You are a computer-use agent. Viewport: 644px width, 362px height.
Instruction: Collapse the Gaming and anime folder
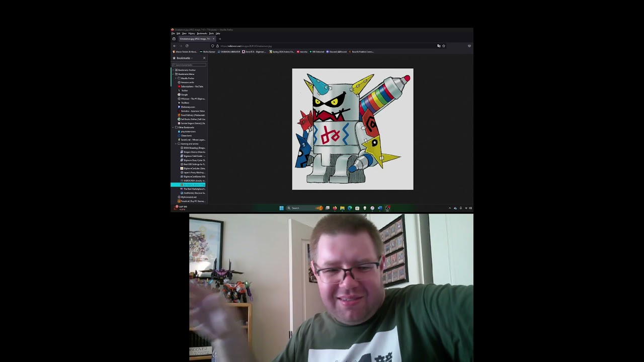176,144
